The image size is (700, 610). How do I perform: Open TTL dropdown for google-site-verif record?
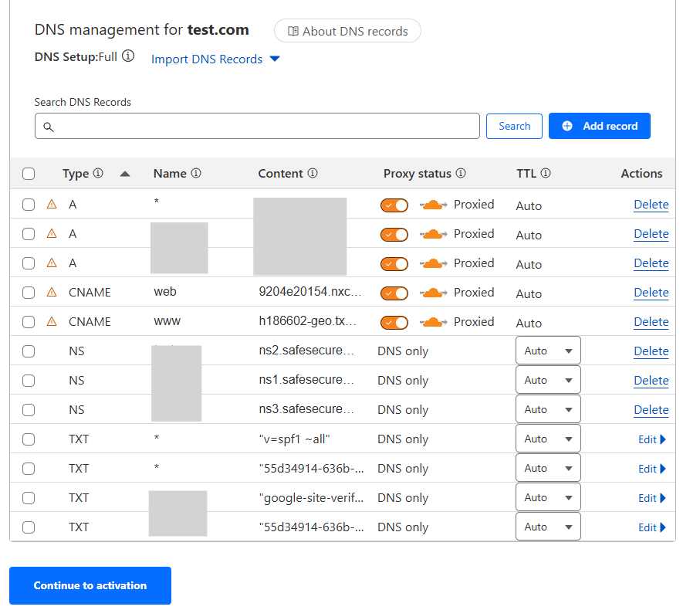click(548, 497)
